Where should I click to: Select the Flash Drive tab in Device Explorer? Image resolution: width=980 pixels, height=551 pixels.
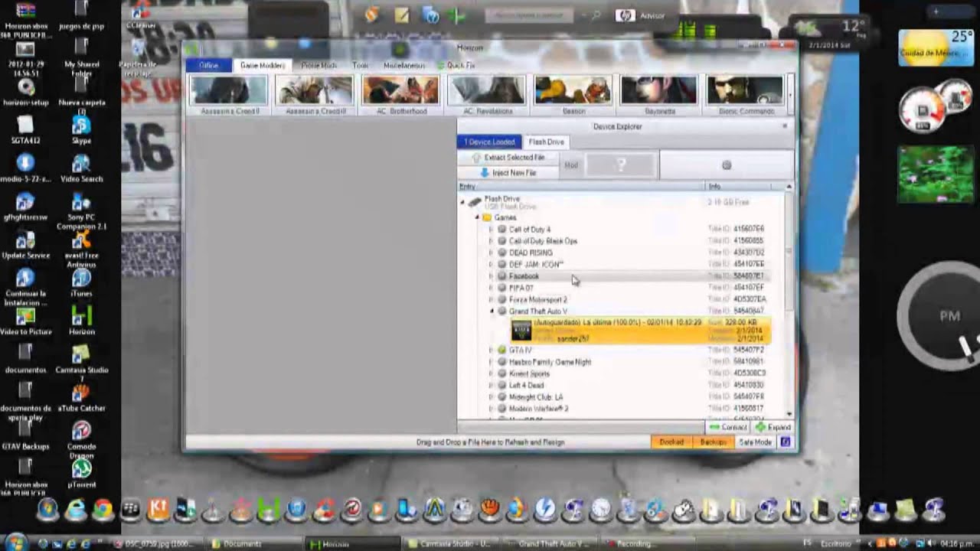(546, 142)
